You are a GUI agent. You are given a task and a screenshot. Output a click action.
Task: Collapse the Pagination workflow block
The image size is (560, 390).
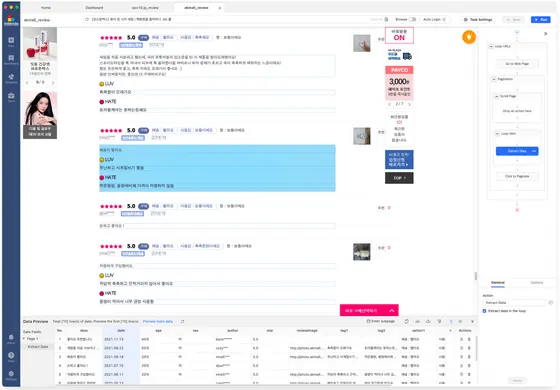[x=494, y=79]
